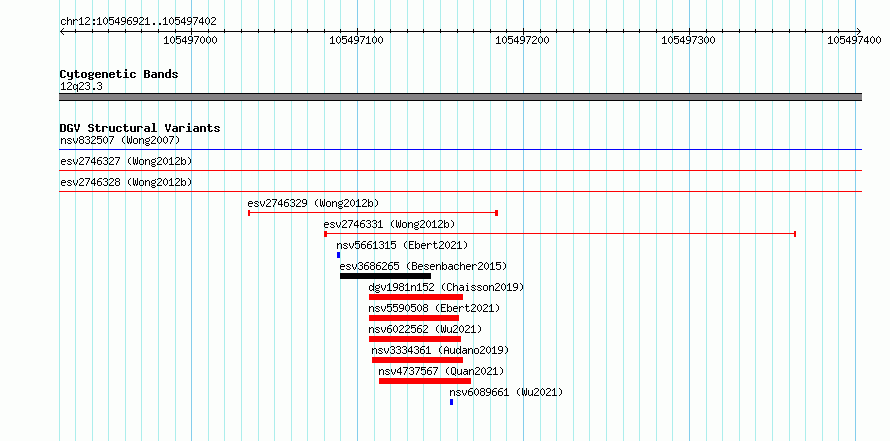Image resolution: width=890 pixels, height=441 pixels.
Task: Click the nsv832507 (Wong2007) variant label
Action: pos(120,140)
